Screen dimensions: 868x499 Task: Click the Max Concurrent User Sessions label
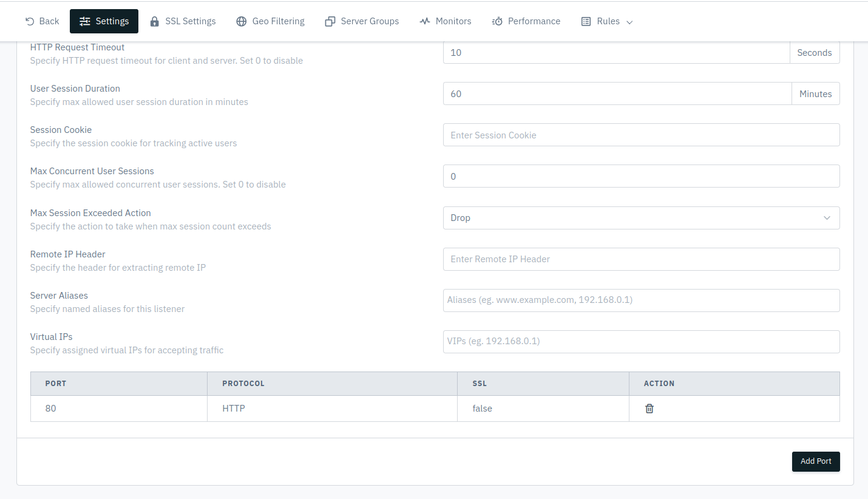point(92,171)
